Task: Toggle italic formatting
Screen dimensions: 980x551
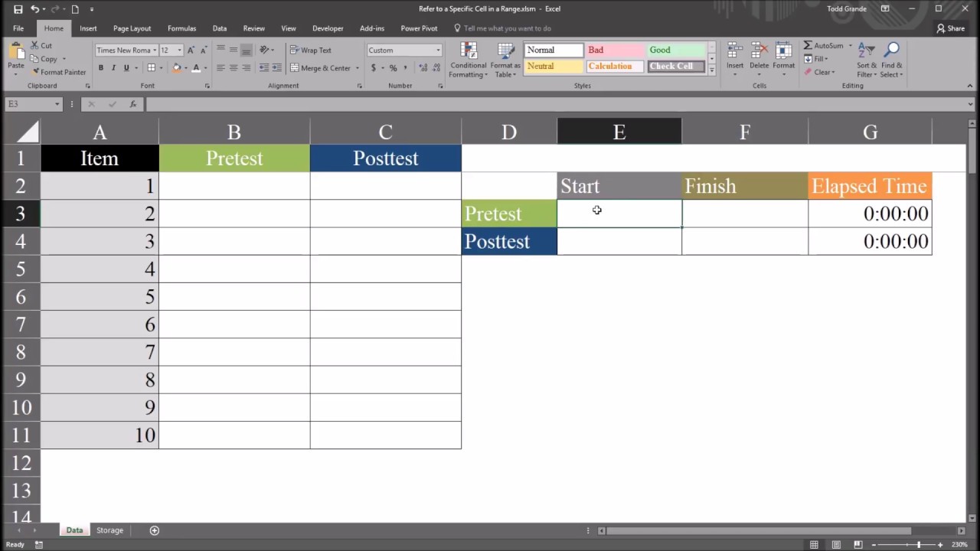Action: 113,68
